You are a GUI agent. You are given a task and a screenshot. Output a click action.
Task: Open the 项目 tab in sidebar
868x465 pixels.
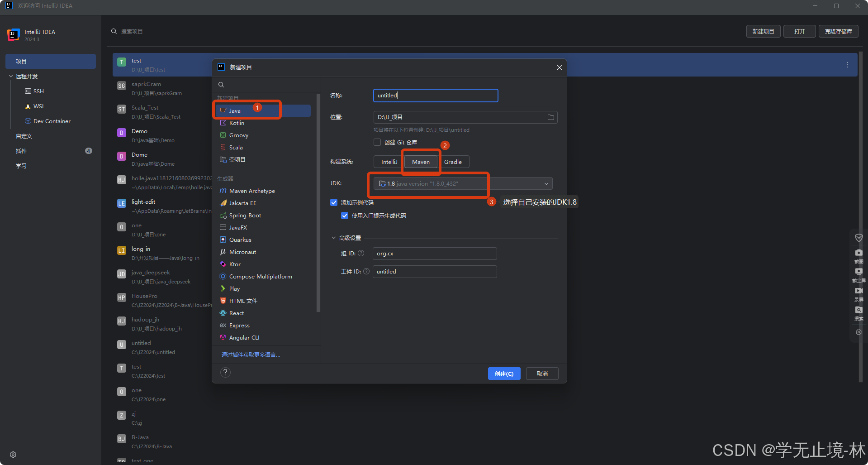[51, 61]
